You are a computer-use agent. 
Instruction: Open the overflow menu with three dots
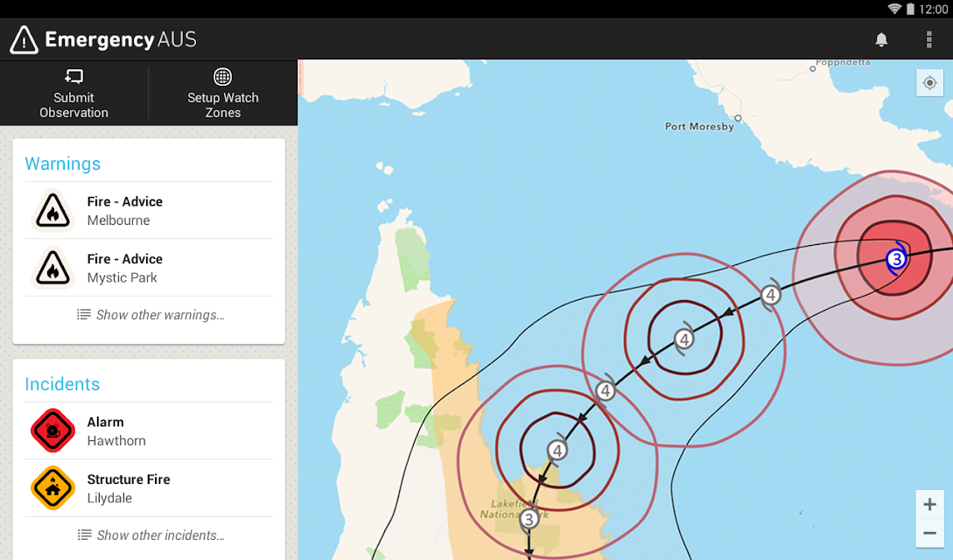click(928, 39)
